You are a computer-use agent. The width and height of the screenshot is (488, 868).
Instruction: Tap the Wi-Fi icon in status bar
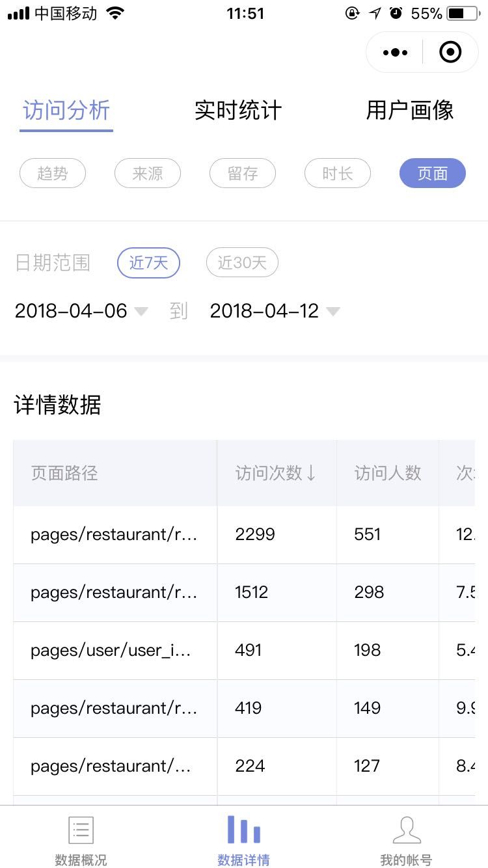click(115, 13)
